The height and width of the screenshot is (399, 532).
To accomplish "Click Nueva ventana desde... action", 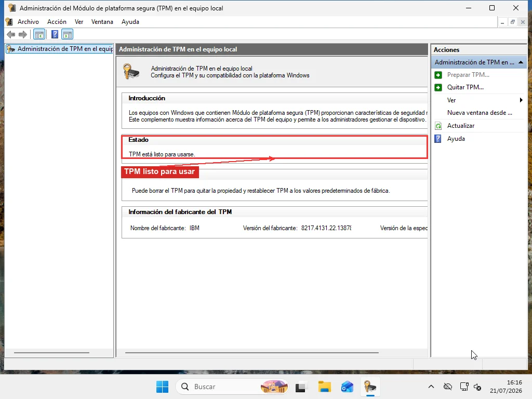I will [x=480, y=113].
